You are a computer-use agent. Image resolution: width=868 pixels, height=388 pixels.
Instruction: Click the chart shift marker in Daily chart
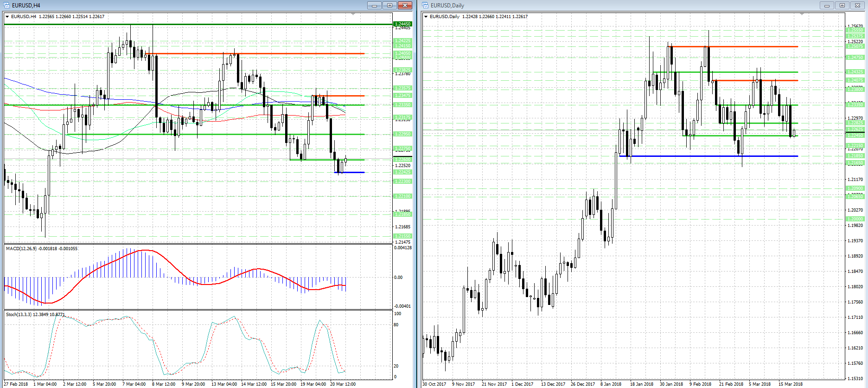pyautogui.click(x=802, y=14)
